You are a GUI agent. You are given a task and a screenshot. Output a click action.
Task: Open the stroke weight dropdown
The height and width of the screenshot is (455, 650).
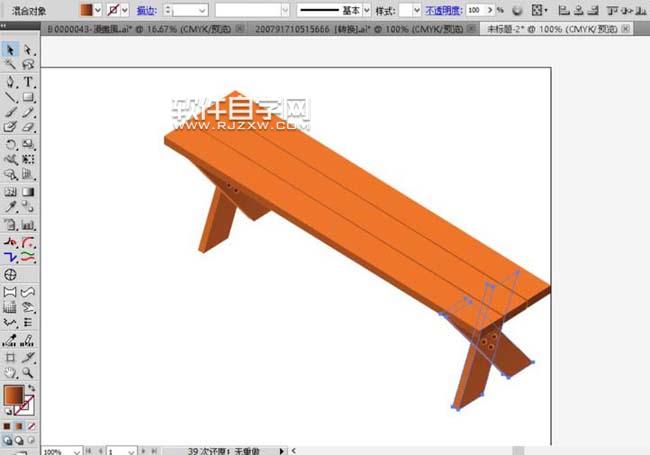tap(202, 10)
